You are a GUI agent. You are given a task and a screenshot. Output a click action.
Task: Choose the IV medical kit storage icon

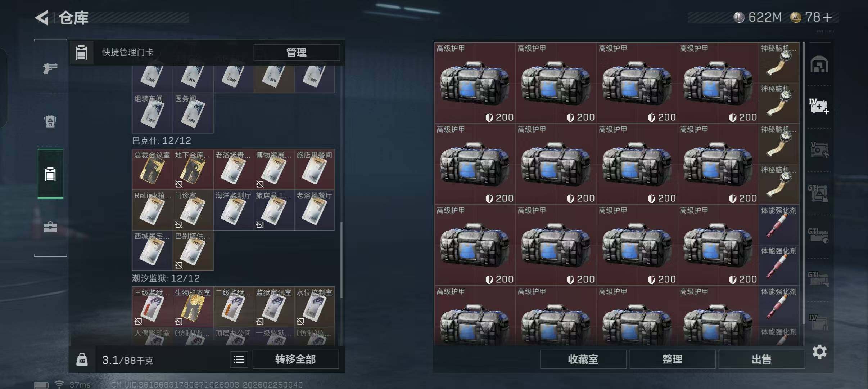819,107
